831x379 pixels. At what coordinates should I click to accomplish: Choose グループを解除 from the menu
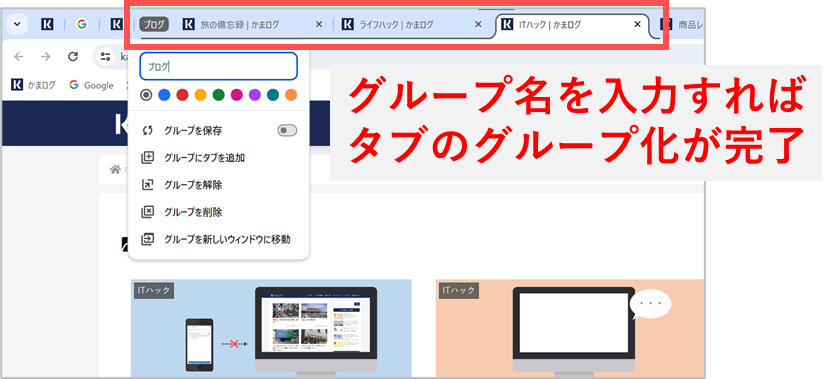tap(218, 185)
